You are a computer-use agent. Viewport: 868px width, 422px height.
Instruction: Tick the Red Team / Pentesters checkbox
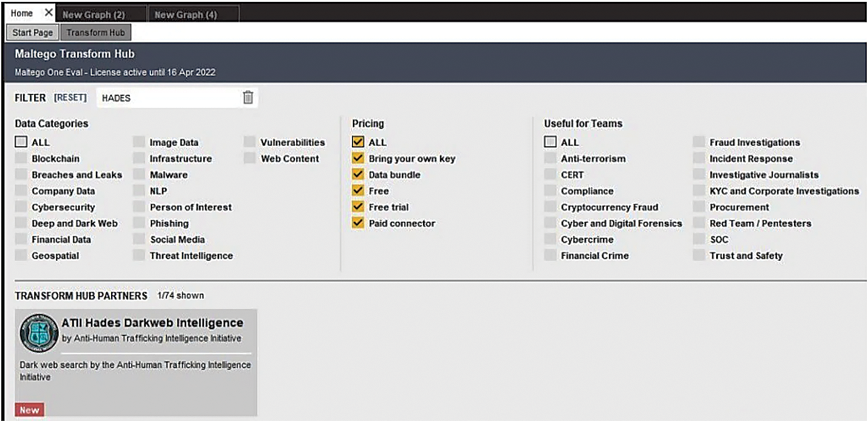(699, 223)
